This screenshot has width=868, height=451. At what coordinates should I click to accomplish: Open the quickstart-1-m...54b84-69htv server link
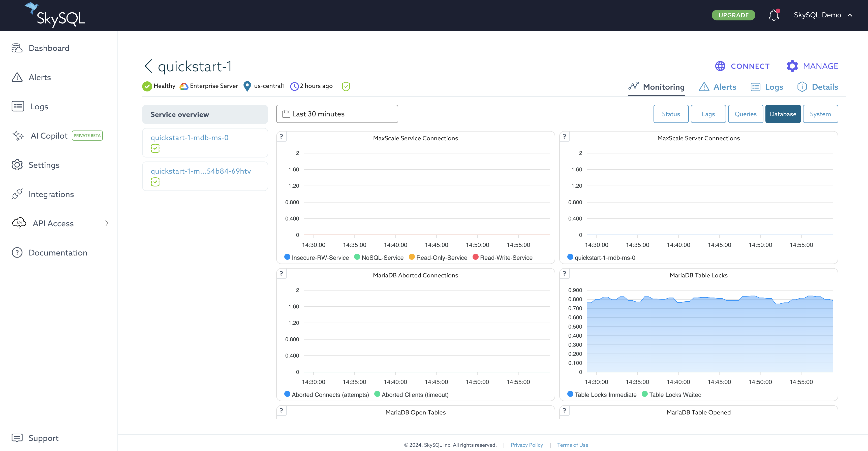pyautogui.click(x=201, y=171)
